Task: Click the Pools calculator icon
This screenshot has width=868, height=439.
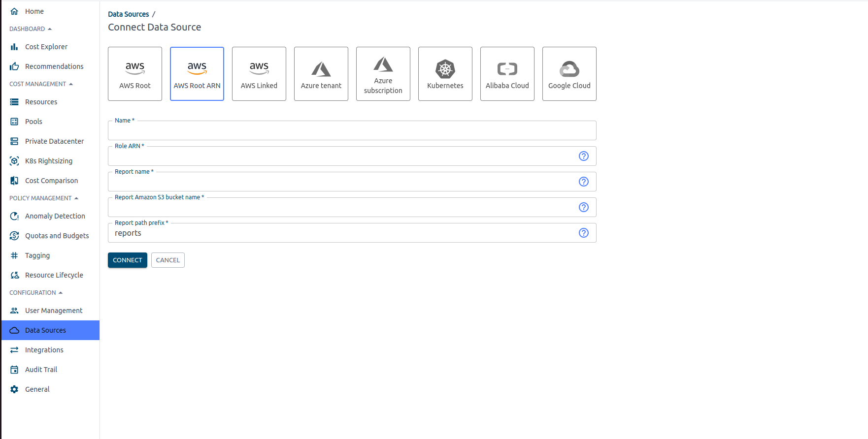Action: 14,122
